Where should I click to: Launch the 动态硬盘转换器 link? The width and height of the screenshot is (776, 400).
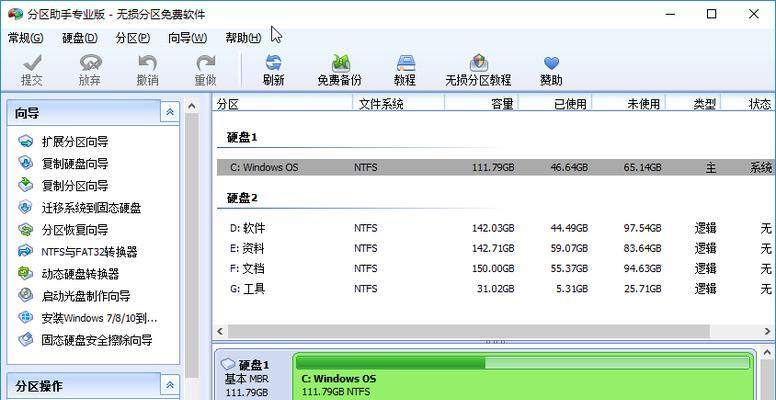pyautogui.click(x=80, y=273)
